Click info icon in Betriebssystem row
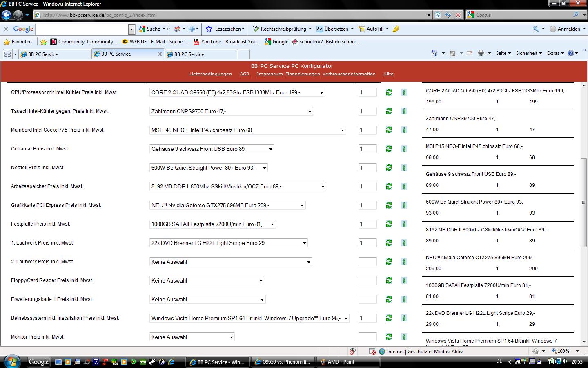This screenshot has height=368, width=588. click(404, 318)
